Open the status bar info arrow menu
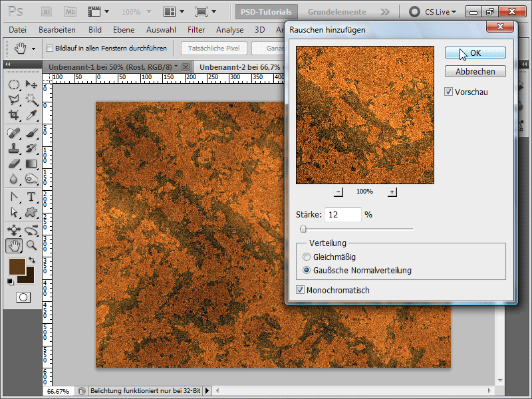 [x=207, y=391]
